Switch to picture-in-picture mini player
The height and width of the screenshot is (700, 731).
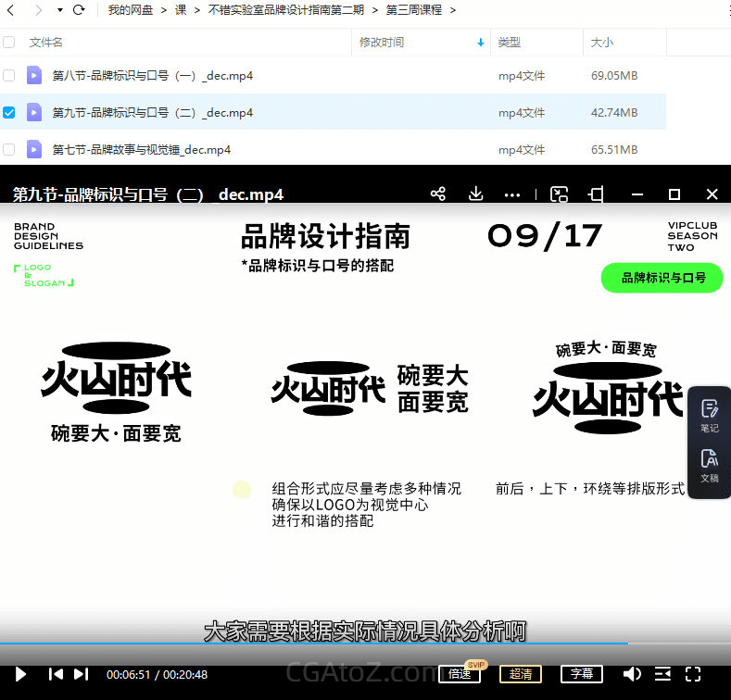click(x=559, y=194)
